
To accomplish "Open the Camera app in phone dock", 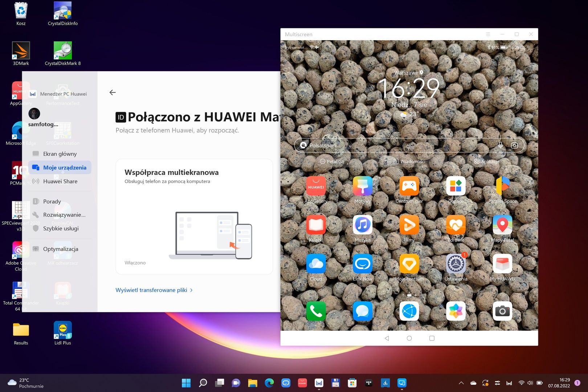I will tap(502, 311).
